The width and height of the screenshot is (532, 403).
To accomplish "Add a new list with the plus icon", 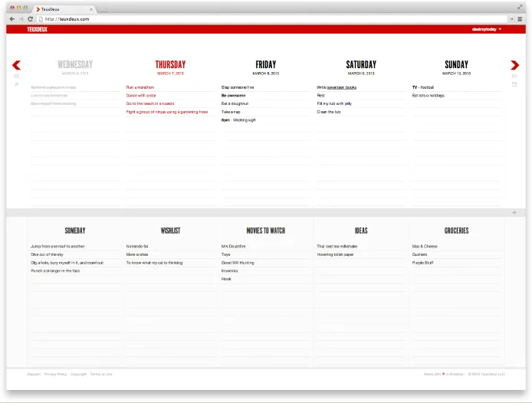I will coord(514,212).
